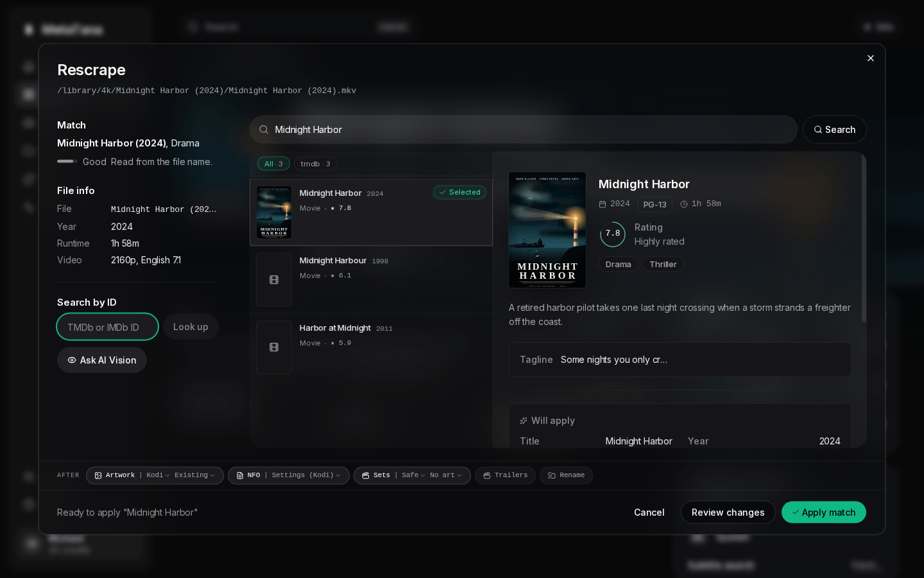Screen dimensions: 924x578
Task: Open the Sets No art dropdown
Action: [x=446, y=476]
